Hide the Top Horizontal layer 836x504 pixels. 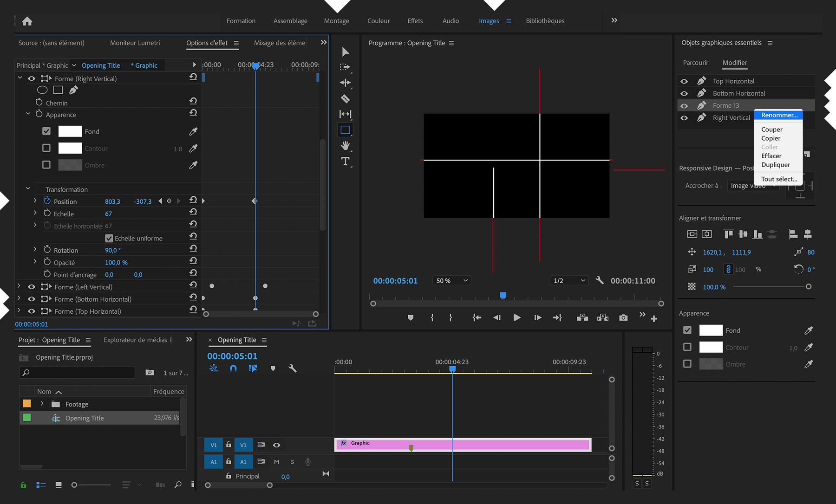click(x=684, y=81)
